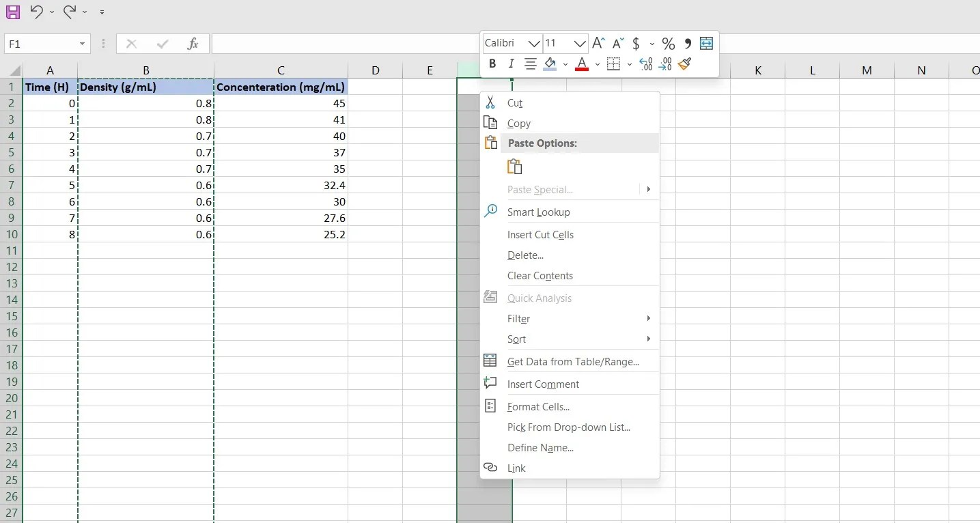Screen dimensions: 980x523
Task: Open Format Cells from the context menu
Action: pos(538,406)
